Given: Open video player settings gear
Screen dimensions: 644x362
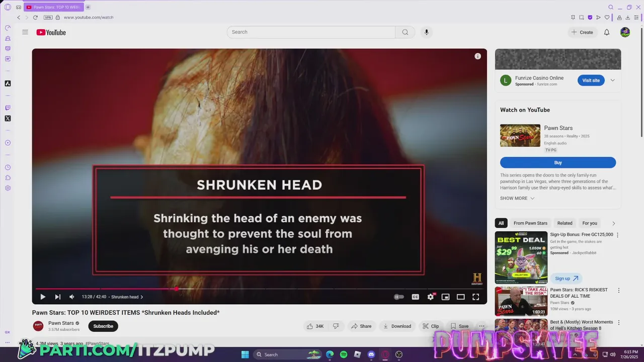Looking at the screenshot, I should click(x=430, y=297).
